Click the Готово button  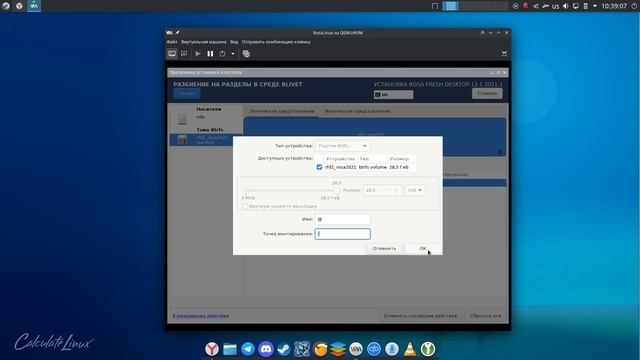tap(187, 93)
